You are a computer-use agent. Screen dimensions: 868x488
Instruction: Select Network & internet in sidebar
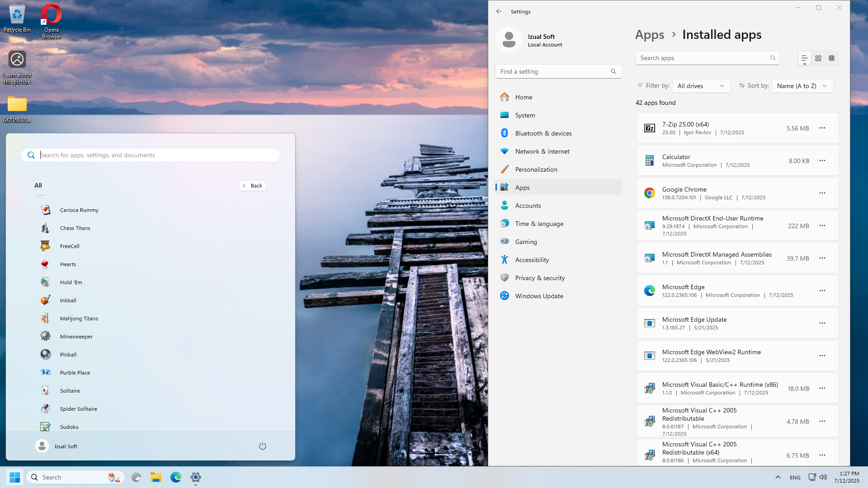559,151
